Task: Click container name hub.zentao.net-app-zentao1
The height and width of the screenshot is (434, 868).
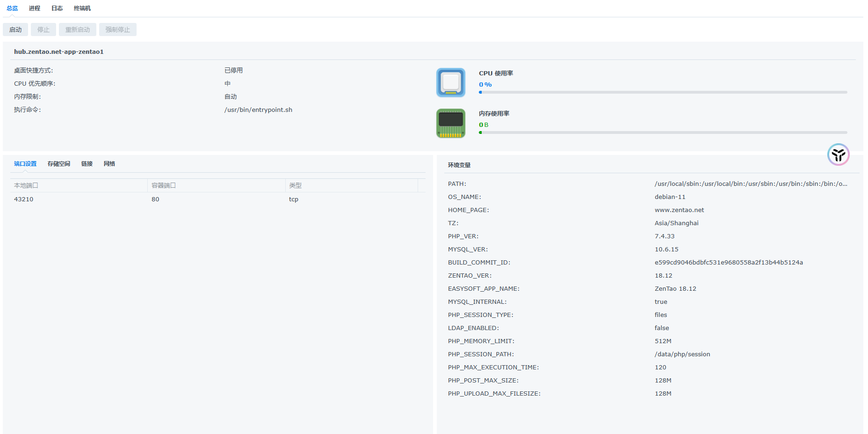Action: pyautogui.click(x=59, y=51)
